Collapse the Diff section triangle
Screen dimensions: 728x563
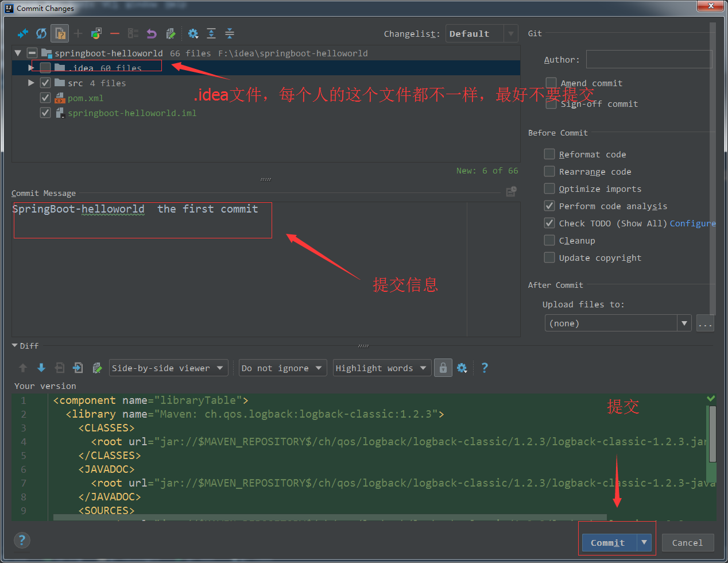tap(15, 345)
